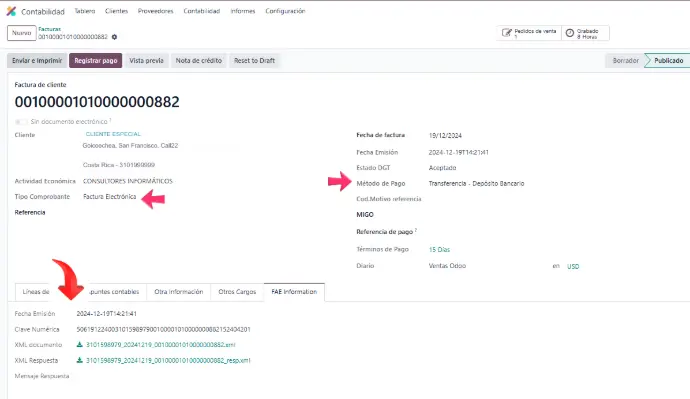The width and height of the screenshot is (690, 399).
Task: Switch to FAE Information tab
Action: (294, 292)
